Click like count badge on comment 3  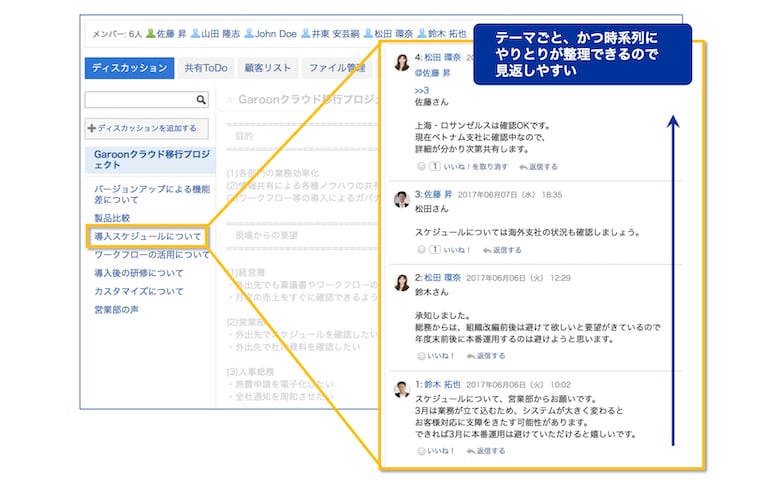click(434, 250)
